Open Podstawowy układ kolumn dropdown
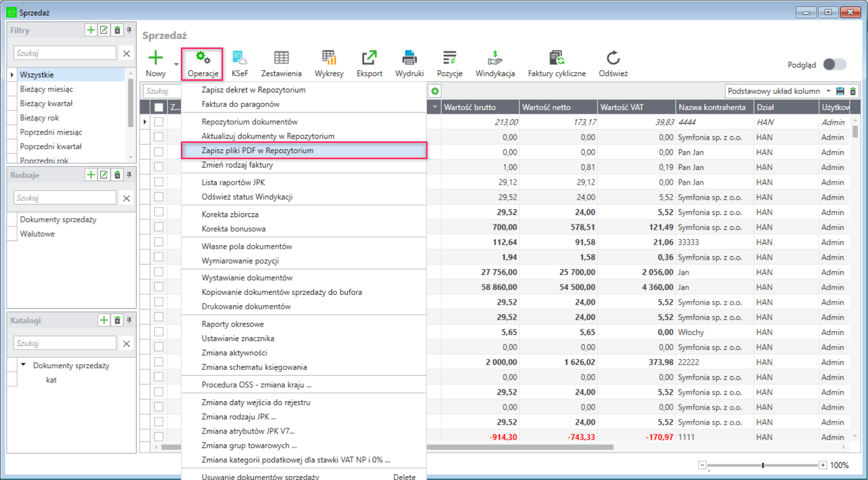This screenshot has width=868, height=480. click(x=779, y=91)
